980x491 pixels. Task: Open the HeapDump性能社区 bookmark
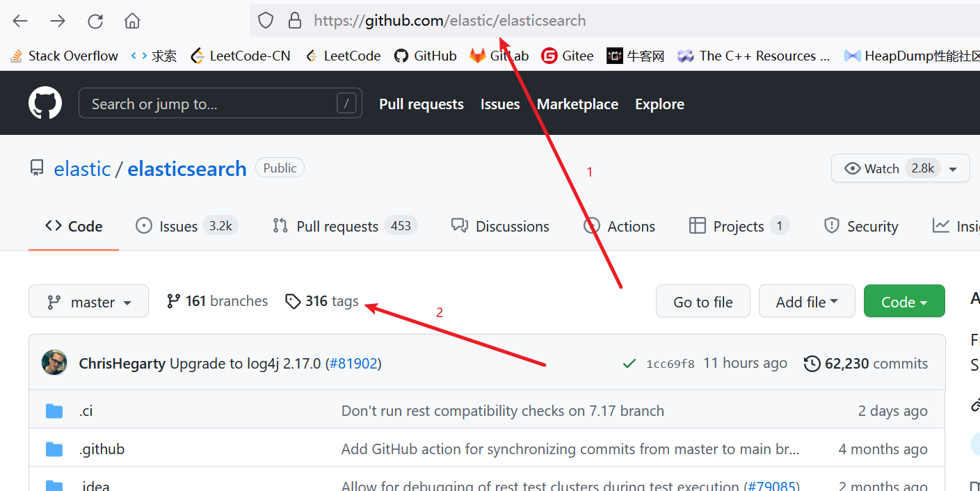click(912, 56)
